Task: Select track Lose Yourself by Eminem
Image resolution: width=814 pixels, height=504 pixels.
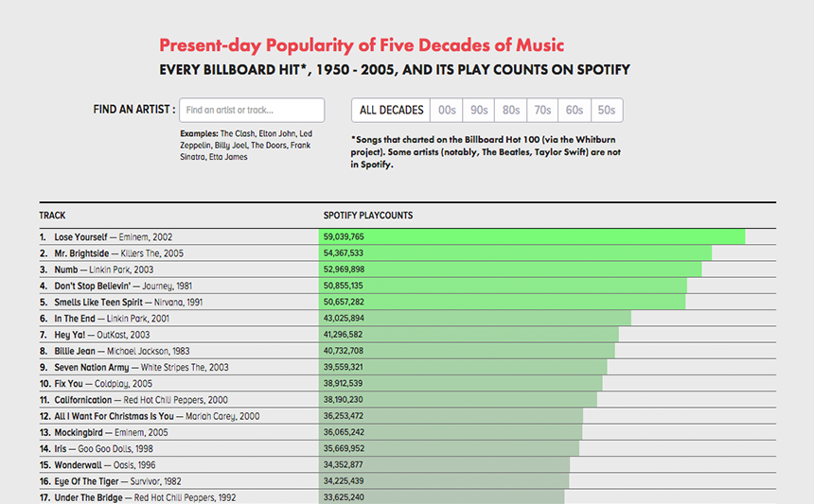Action: tap(114, 237)
